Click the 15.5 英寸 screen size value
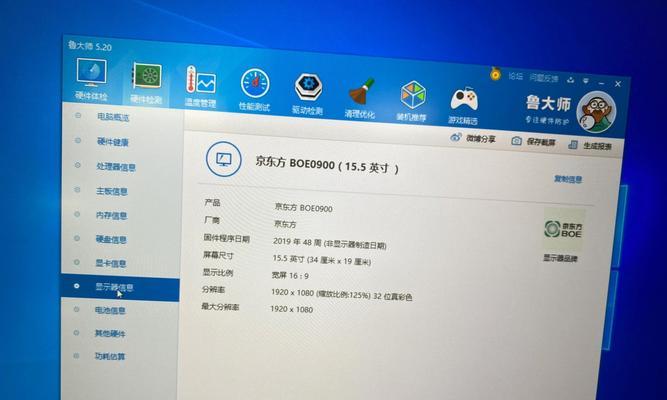This screenshot has height=400, width=667. pos(322,260)
